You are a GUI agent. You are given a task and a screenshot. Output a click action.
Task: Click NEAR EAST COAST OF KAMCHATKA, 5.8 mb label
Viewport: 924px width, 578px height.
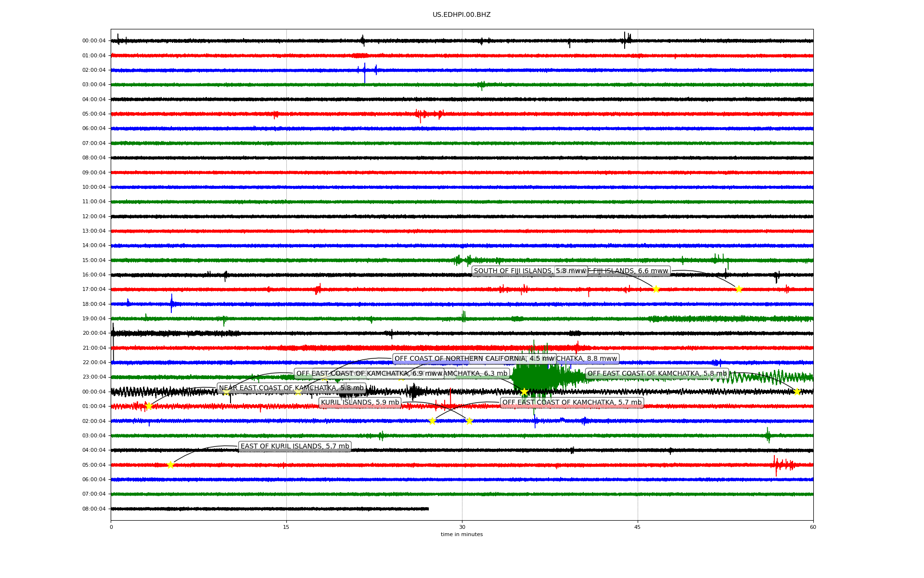(291, 388)
